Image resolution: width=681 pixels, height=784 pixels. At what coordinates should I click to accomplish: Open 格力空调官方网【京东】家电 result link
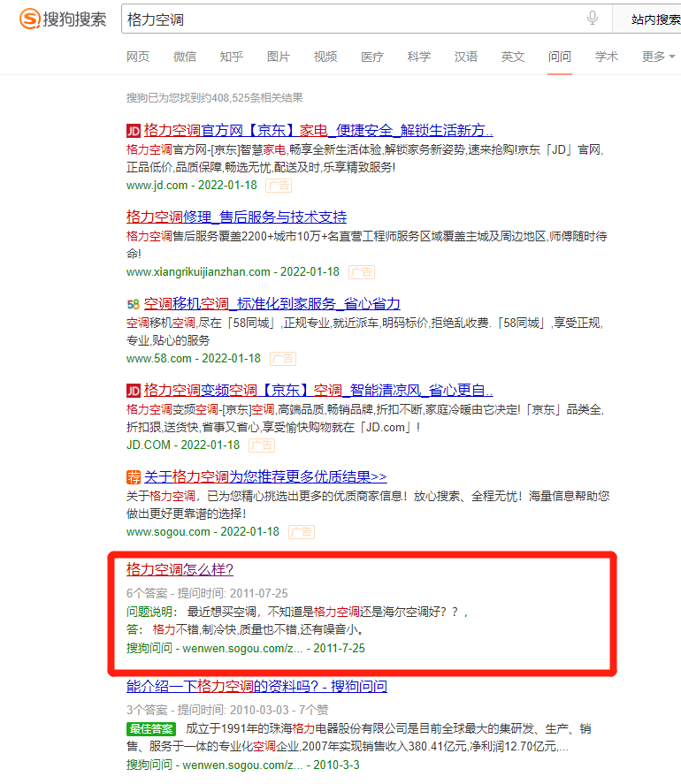tap(318, 131)
